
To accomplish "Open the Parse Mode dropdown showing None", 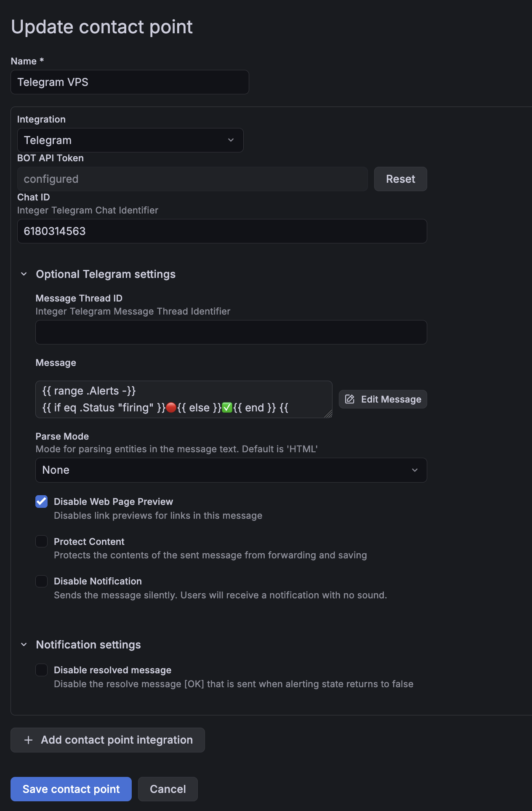I will 231,470.
